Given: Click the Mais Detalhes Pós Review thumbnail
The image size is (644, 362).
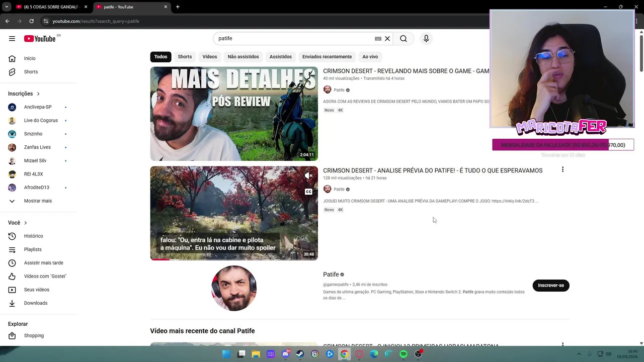Looking at the screenshot, I should click(x=234, y=114).
